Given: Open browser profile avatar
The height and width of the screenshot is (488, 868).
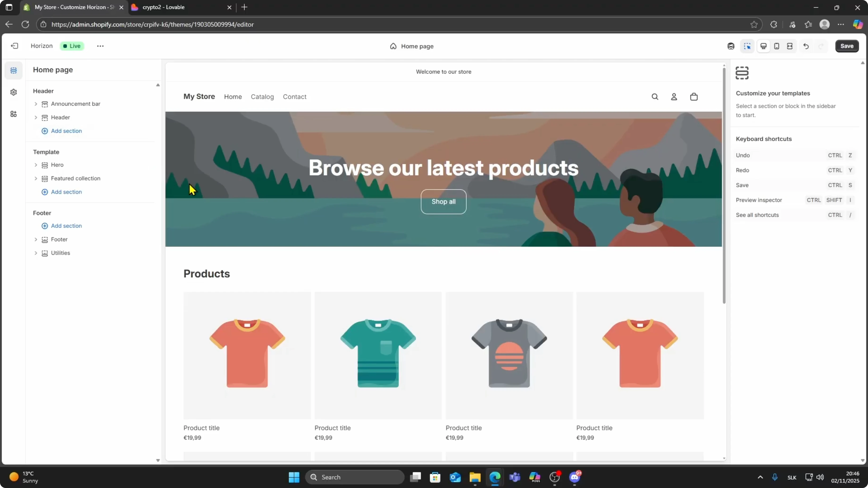Looking at the screenshot, I should pyautogui.click(x=825, y=24).
